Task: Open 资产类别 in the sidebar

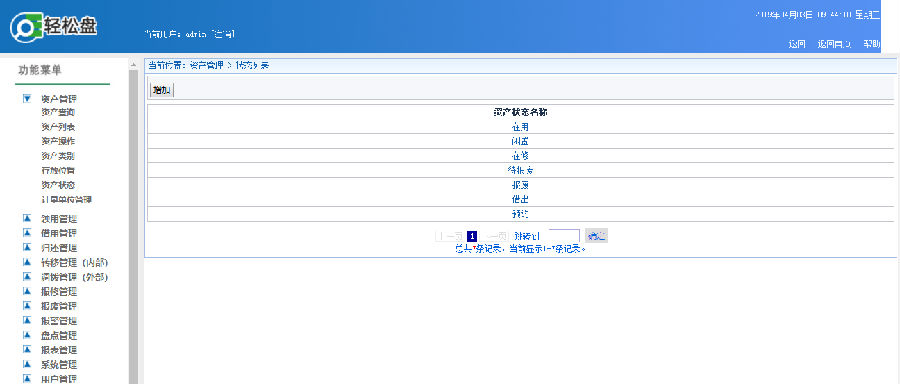Action: tap(58, 156)
